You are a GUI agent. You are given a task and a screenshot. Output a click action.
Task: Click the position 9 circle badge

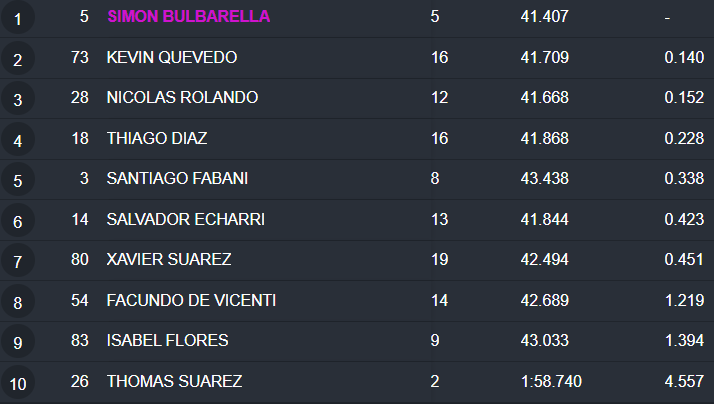[x=17, y=342]
